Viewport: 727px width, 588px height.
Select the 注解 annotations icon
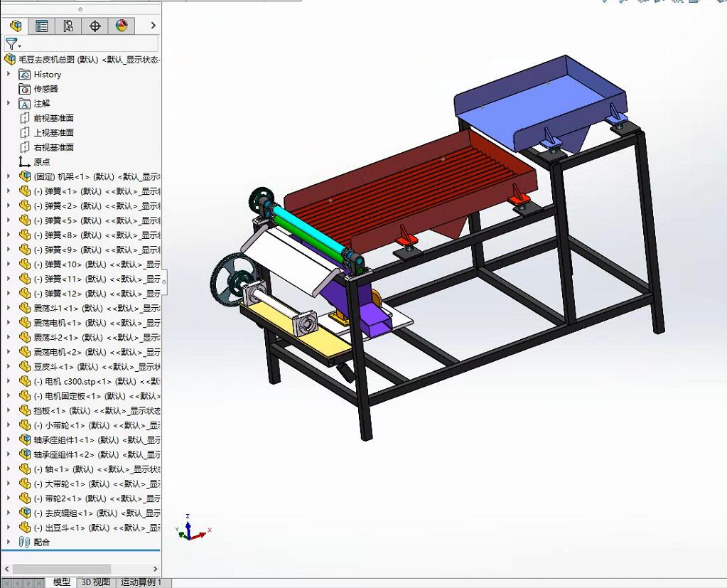(x=25, y=103)
